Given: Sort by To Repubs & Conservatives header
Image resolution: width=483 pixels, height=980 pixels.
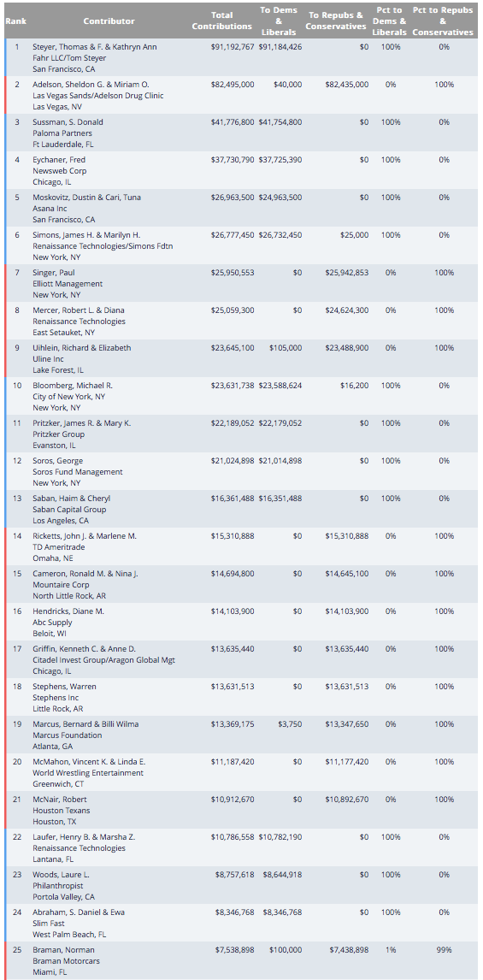Looking at the screenshot, I should [336, 21].
